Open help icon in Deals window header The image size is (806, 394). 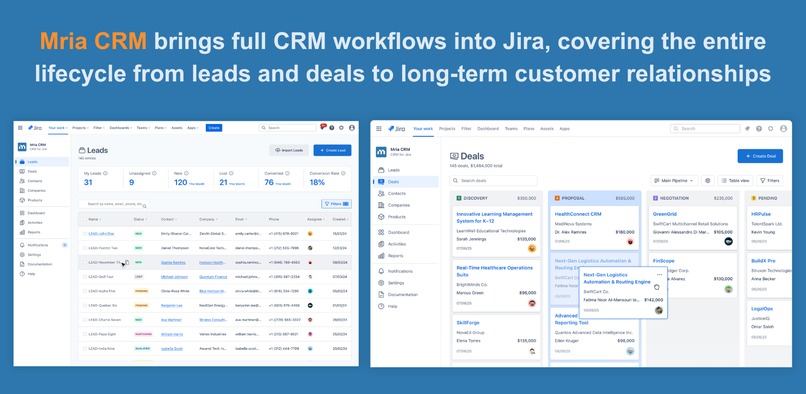(759, 129)
